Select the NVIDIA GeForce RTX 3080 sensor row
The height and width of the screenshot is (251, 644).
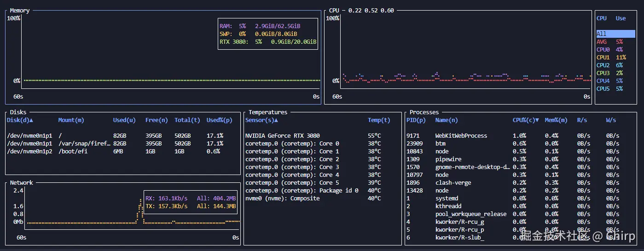pos(282,136)
